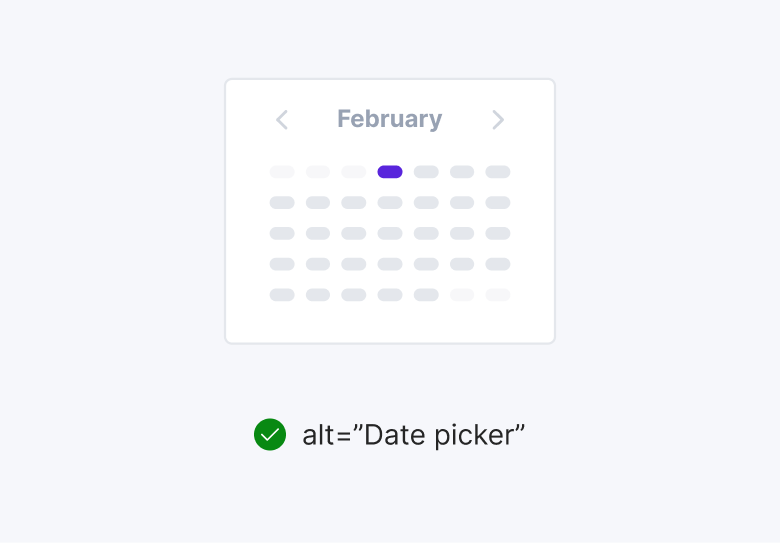Click the February month title
Screen dimensions: 780x543
click(390, 119)
